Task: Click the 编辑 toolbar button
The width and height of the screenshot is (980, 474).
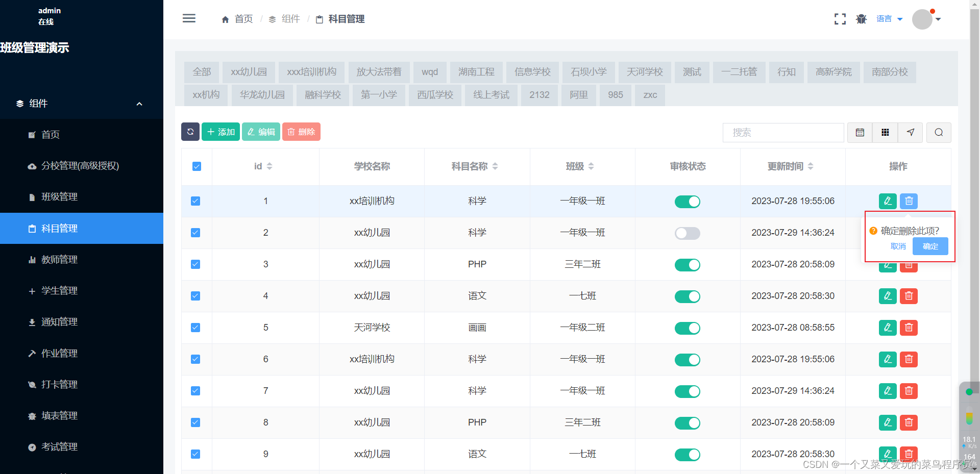Action: coord(261,132)
